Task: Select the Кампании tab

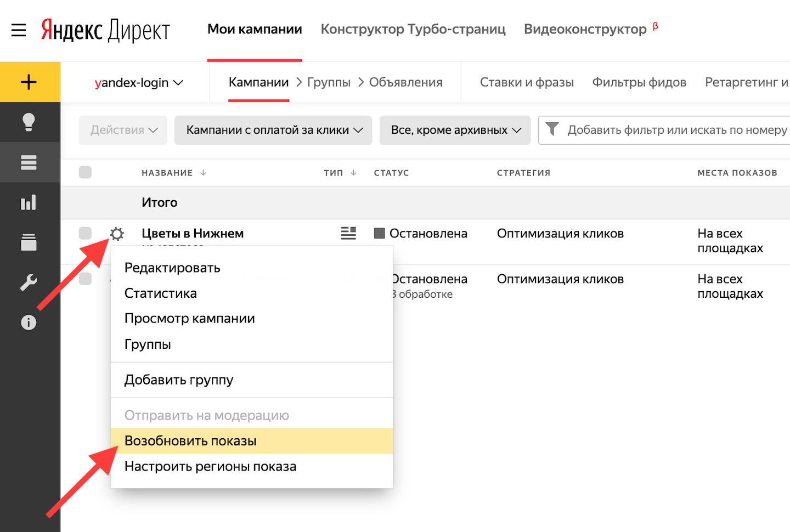Action: coord(258,82)
